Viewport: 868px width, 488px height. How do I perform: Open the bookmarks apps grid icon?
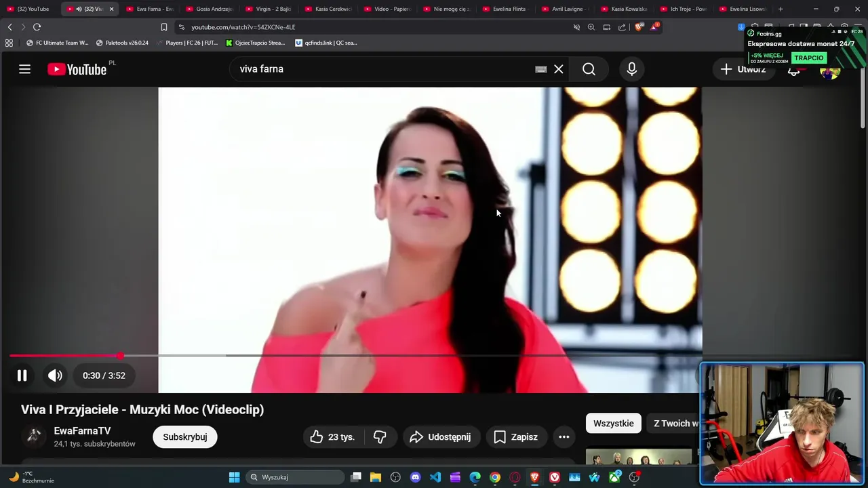[9, 43]
